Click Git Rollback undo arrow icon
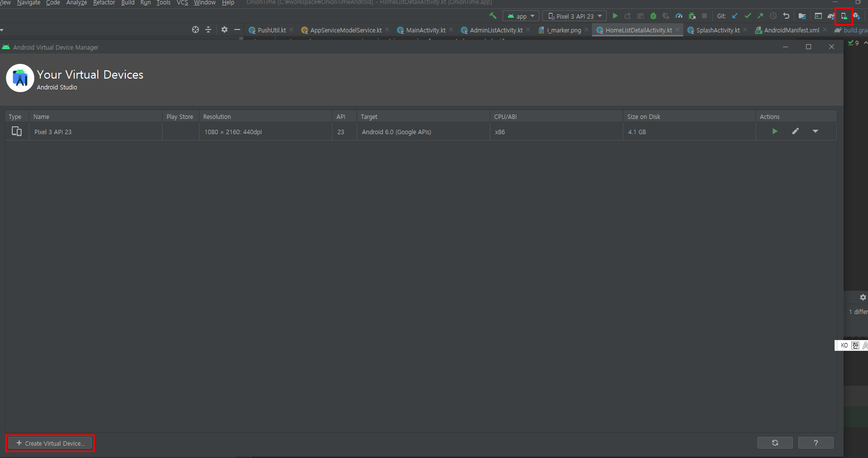The width and height of the screenshot is (868, 458). click(786, 16)
